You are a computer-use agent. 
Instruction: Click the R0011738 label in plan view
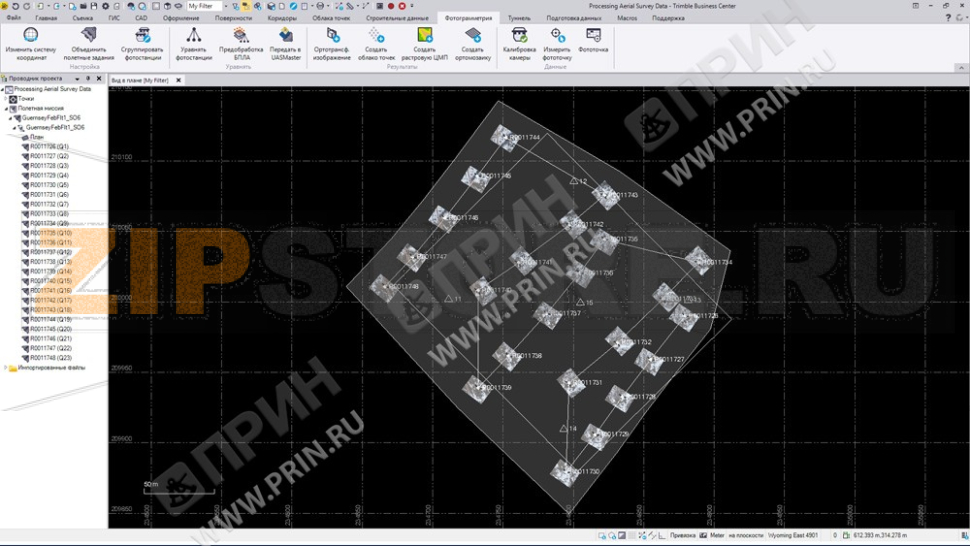pyautogui.click(x=528, y=356)
